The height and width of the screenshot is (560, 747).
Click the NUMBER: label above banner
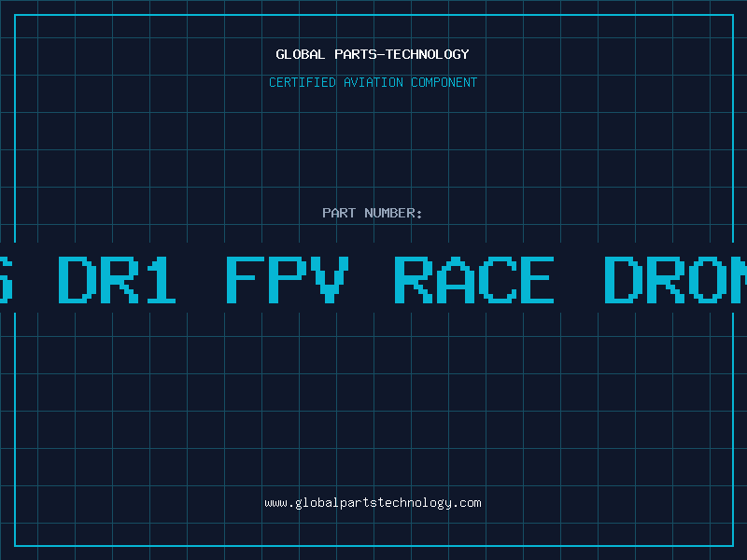coord(393,213)
